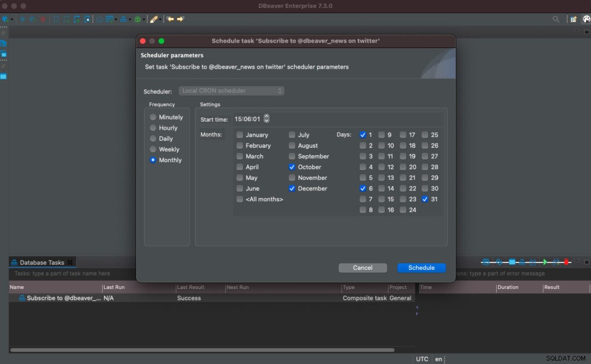
Task: Click the start time stepper arrows
Action: (267, 119)
